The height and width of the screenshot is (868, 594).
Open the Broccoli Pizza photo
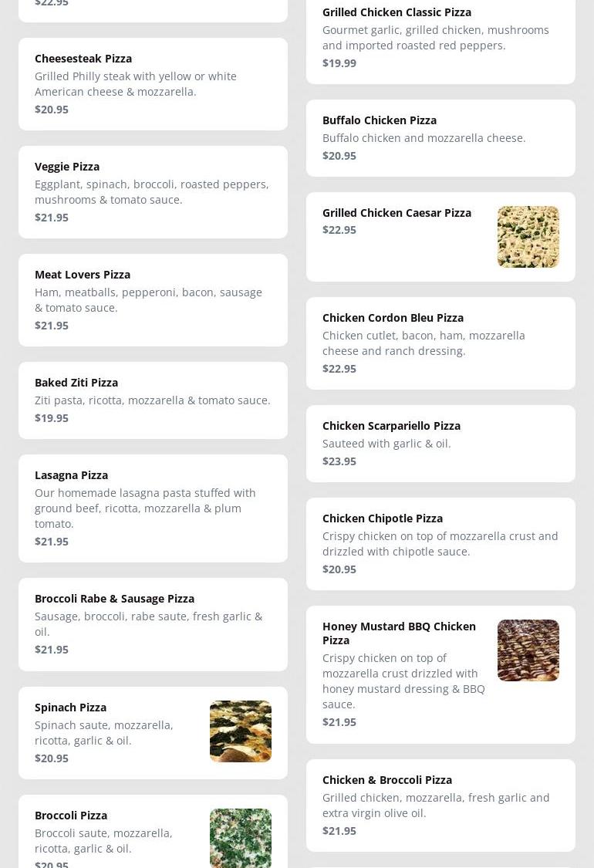(240, 838)
